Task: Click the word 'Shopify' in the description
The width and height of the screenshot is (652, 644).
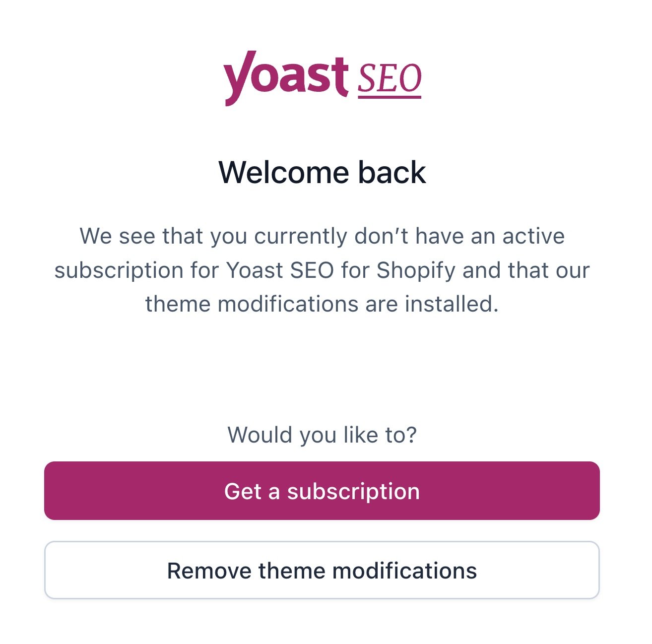Action: point(416,270)
